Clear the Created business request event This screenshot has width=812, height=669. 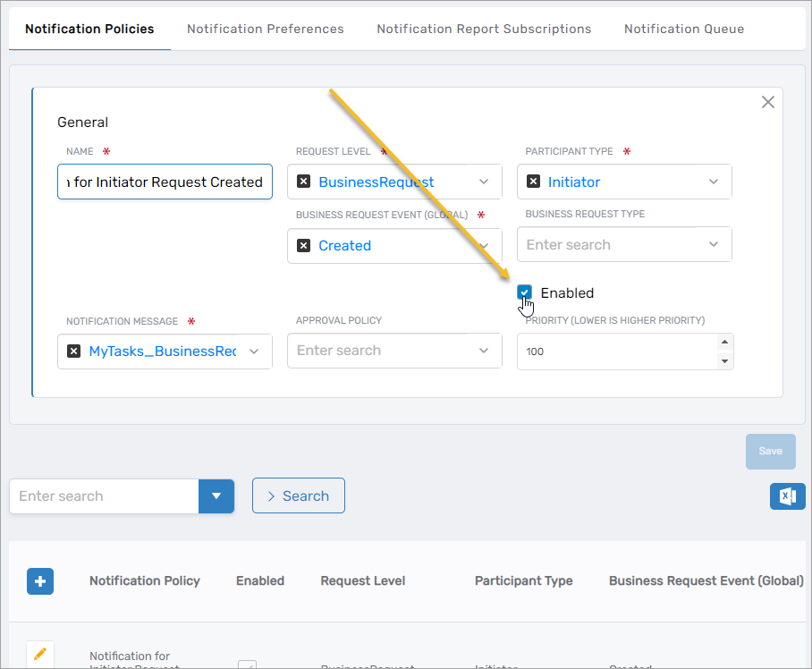click(303, 245)
